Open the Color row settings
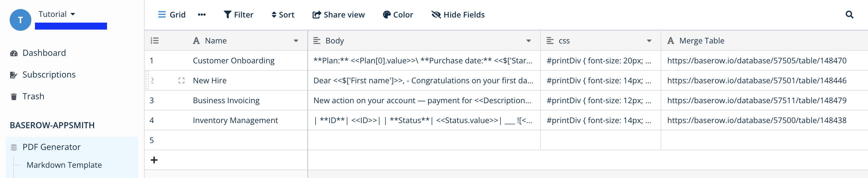This screenshot has width=868, height=178. click(398, 14)
